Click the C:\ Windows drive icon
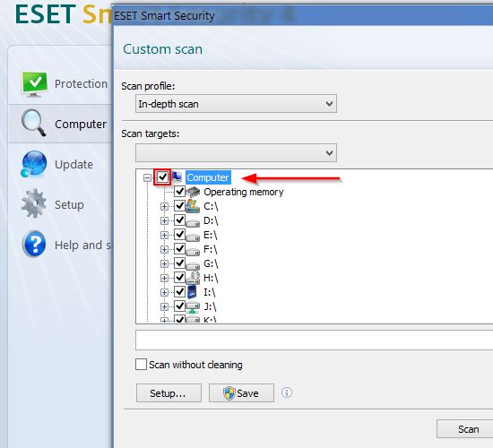This screenshot has width=493, height=448. pyautogui.click(x=193, y=206)
